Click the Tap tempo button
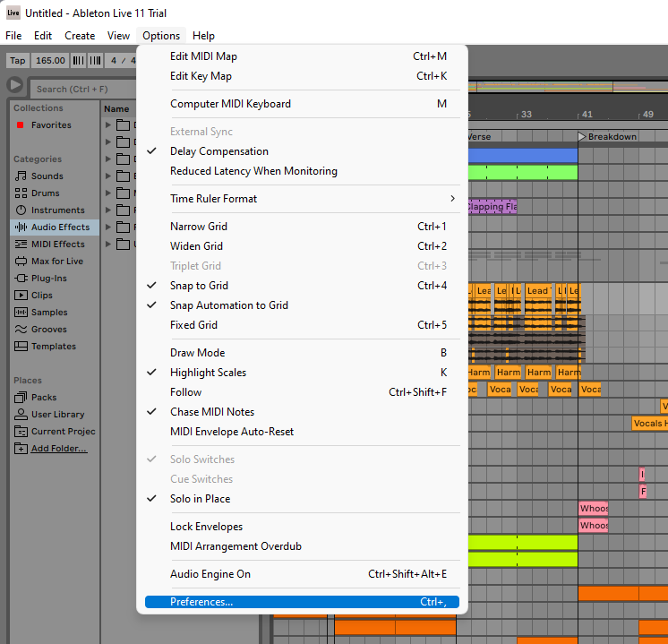This screenshot has height=644, width=668. click(18, 61)
